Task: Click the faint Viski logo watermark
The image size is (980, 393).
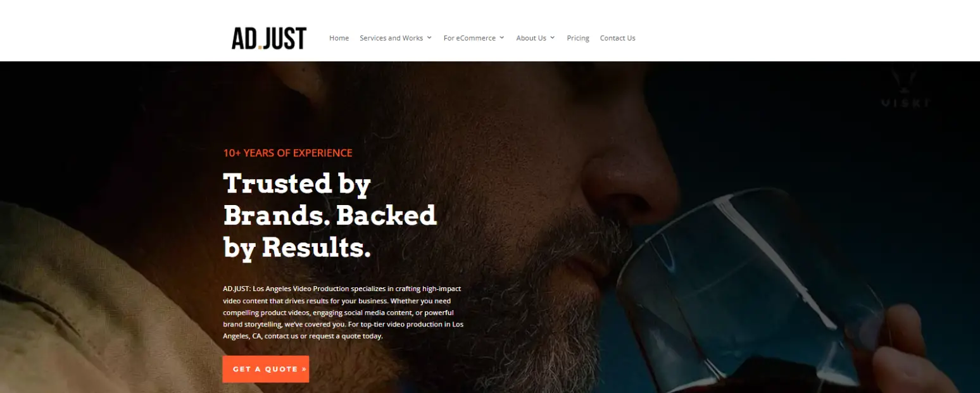Action: [x=905, y=89]
